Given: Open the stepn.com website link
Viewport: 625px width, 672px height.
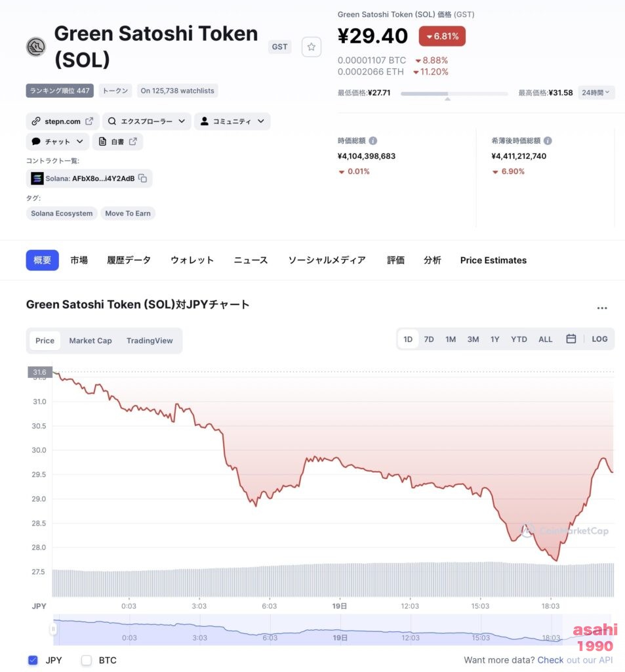Looking at the screenshot, I should (62, 121).
